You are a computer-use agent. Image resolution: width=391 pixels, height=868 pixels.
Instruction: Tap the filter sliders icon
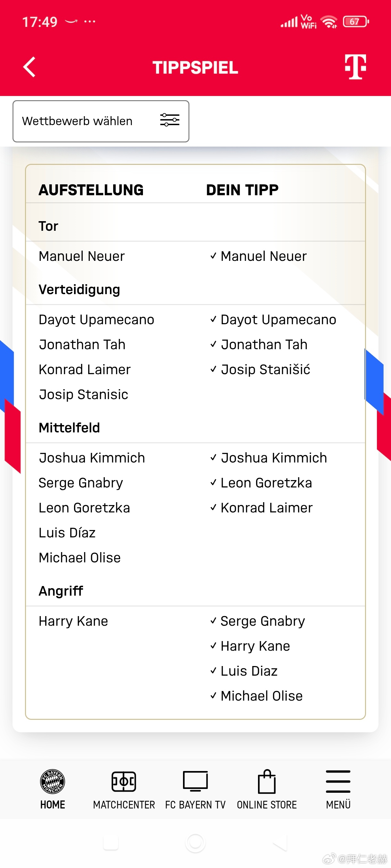pos(170,120)
